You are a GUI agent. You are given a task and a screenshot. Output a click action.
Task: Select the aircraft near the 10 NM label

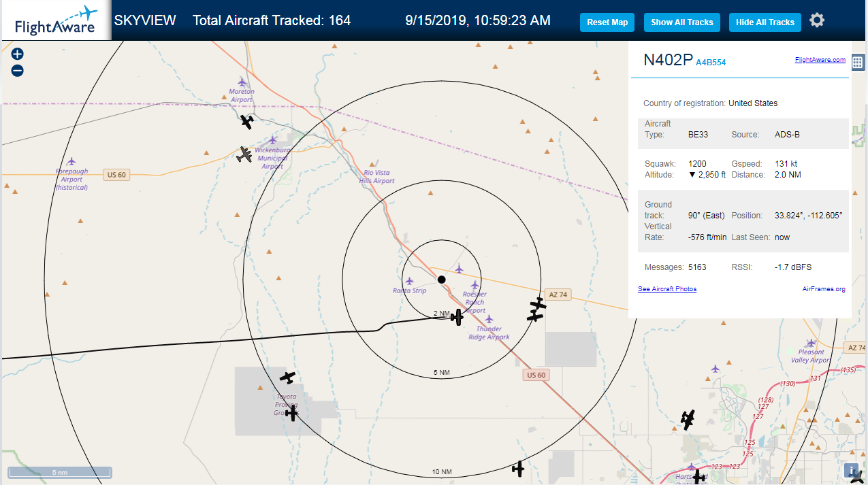tap(519, 468)
